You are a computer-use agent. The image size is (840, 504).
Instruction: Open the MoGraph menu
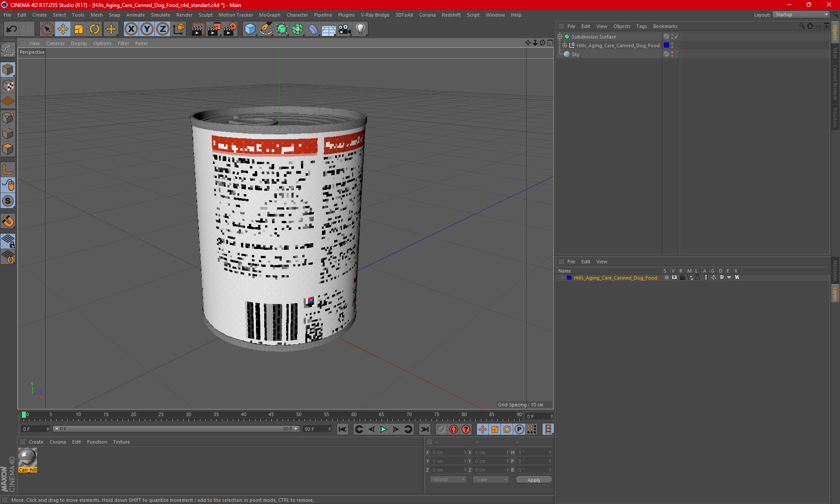[269, 15]
